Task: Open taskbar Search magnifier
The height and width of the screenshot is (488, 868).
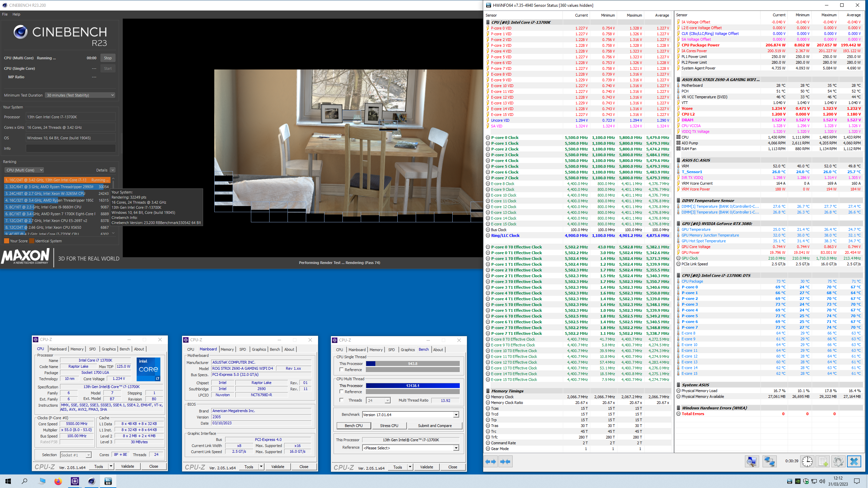Action: [24, 481]
